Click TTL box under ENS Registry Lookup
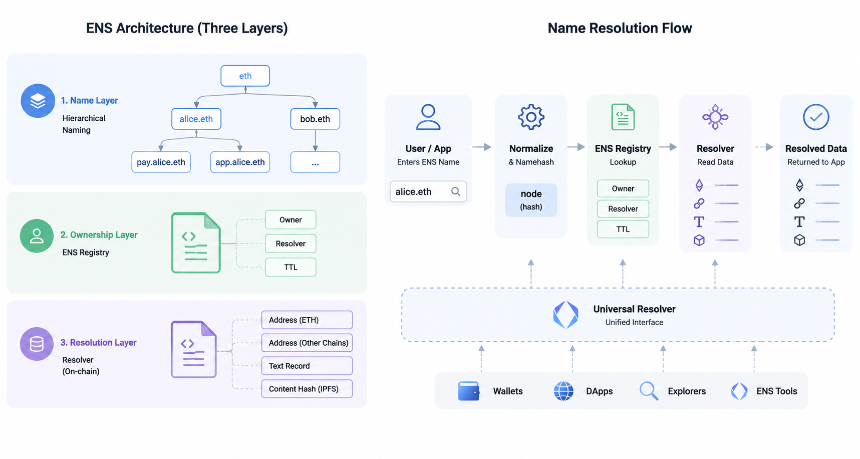 pos(623,229)
